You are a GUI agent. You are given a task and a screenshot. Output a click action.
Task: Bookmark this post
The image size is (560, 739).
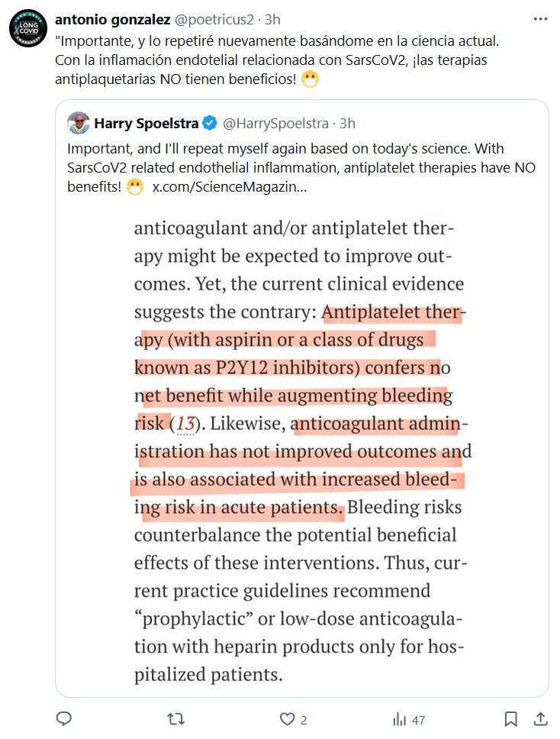pyautogui.click(x=511, y=719)
